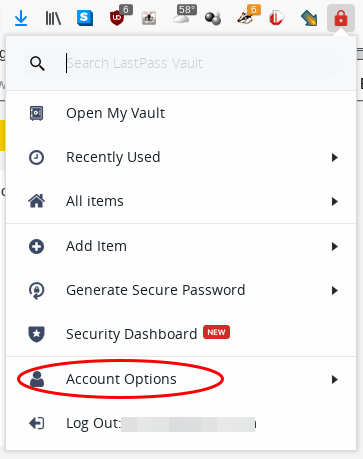
Task: Expand the Recently Used submenu arrow
Action: [335, 157]
